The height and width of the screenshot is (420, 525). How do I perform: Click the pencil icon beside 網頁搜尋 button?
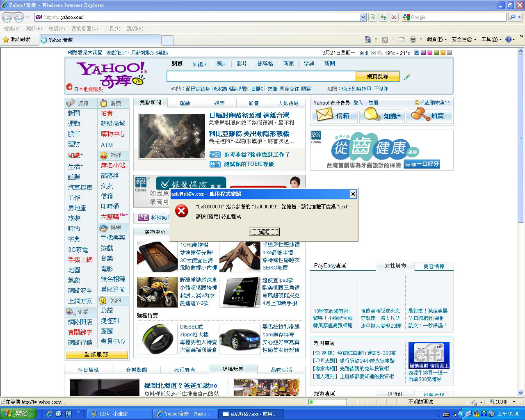tap(407, 77)
